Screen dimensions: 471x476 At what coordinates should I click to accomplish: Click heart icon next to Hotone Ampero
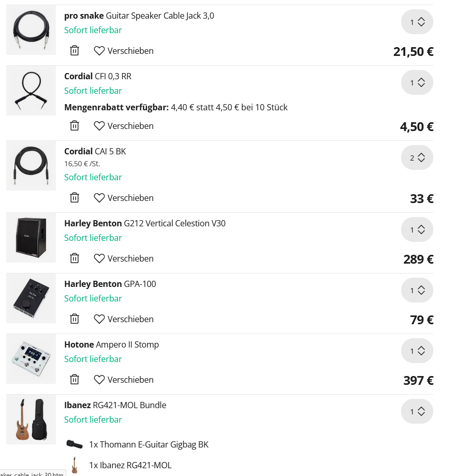point(99,380)
